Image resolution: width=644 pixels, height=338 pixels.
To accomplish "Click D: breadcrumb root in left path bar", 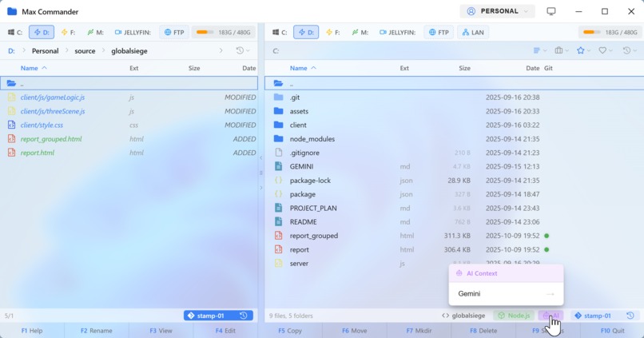I will coord(11,51).
